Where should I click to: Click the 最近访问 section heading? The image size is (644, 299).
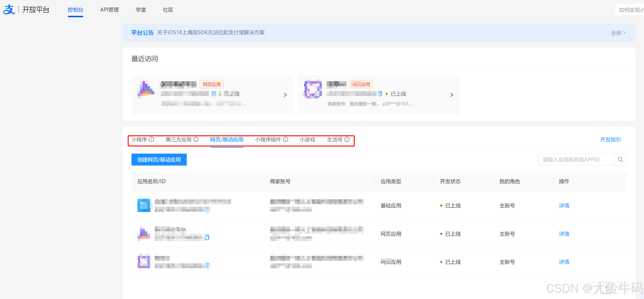(x=145, y=59)
